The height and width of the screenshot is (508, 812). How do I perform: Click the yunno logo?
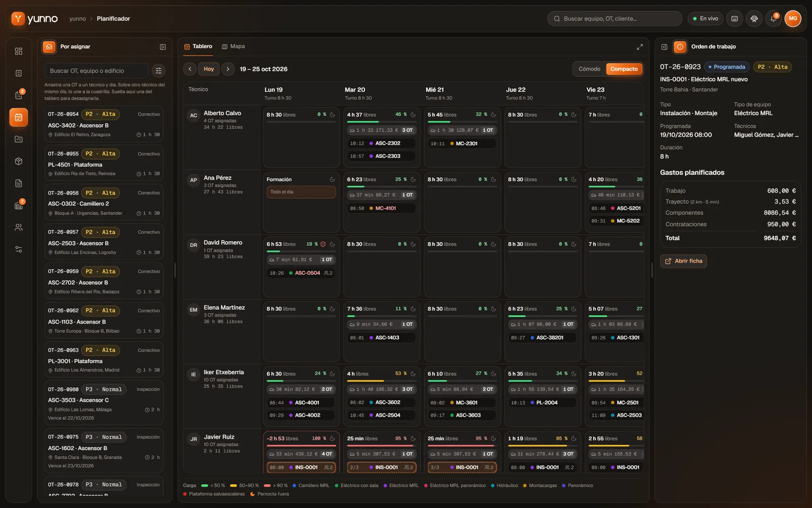click(x=35, y=19)
